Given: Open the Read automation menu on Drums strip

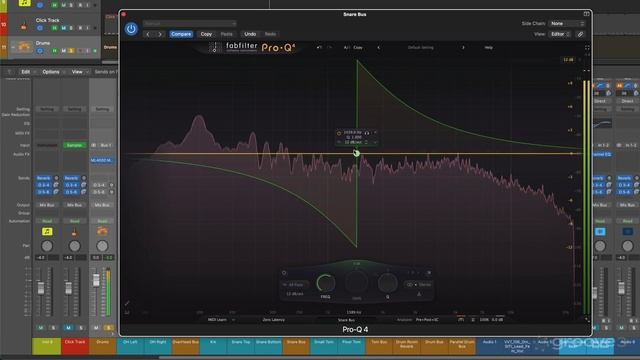Looking at the screenshot, I should 102,221.
